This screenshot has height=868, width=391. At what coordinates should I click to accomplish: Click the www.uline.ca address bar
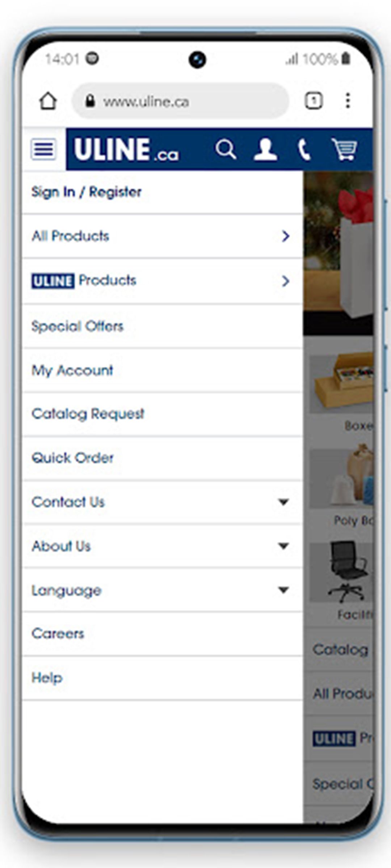point(180,101)
